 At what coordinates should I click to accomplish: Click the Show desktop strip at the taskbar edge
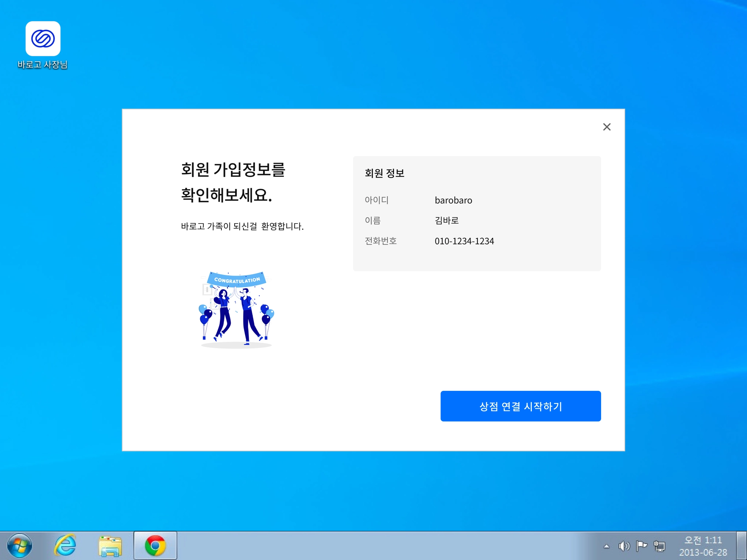click(742, 546)
